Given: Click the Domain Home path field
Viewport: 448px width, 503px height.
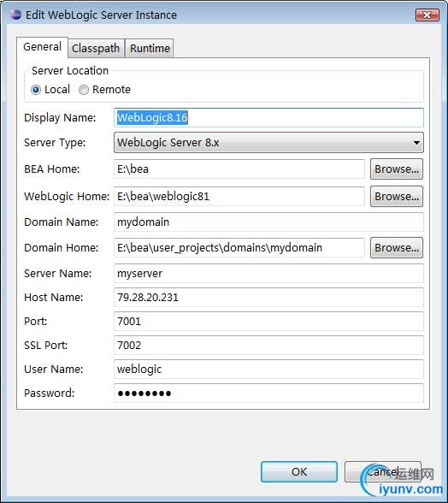Looking at the screenshot, I should point(239,248).
